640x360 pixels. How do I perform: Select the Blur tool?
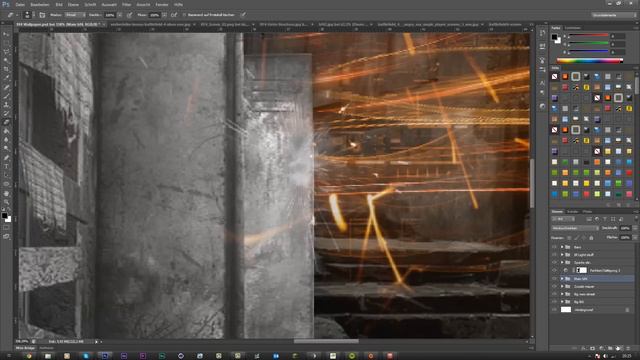(x=6, y=140)
